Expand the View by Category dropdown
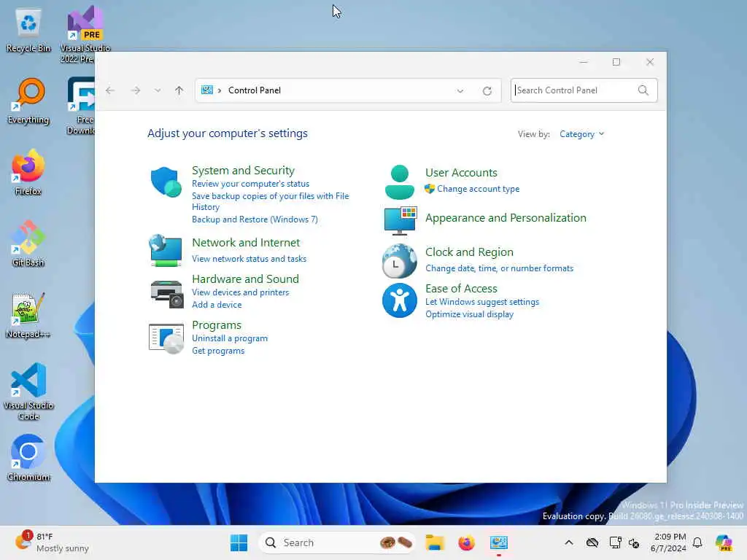Viewport: 747px width, 560px height. 581,134
